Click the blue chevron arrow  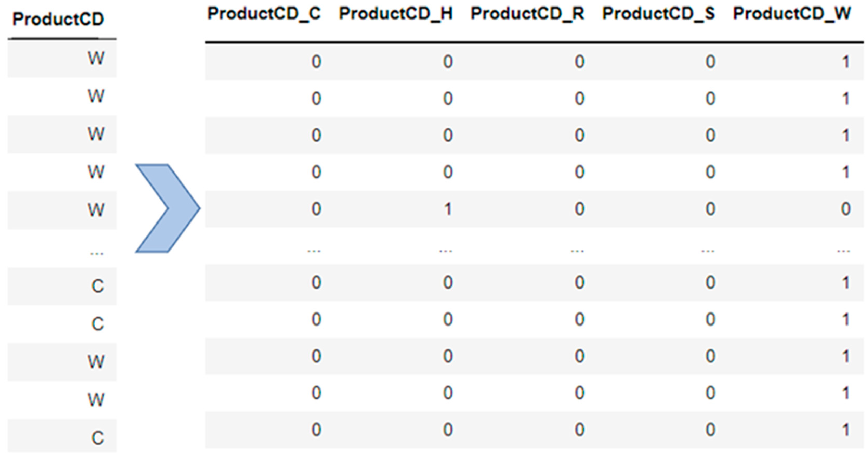tap(167, 208)
